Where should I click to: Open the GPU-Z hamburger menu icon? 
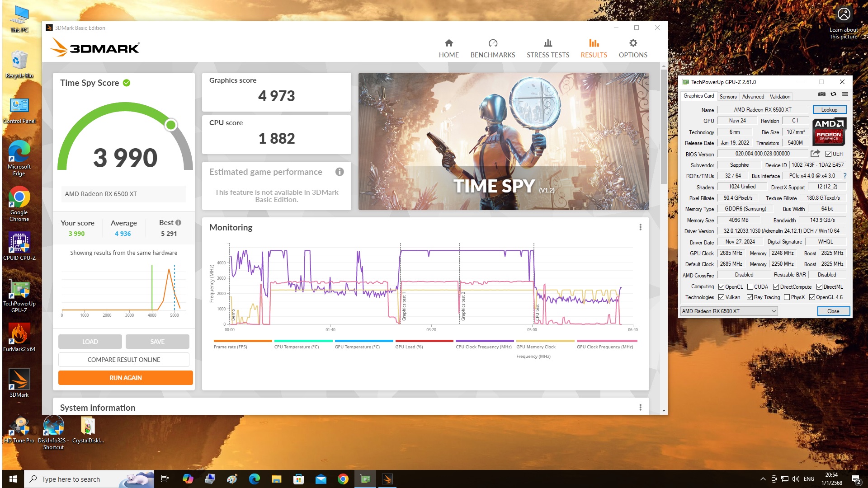844,94
